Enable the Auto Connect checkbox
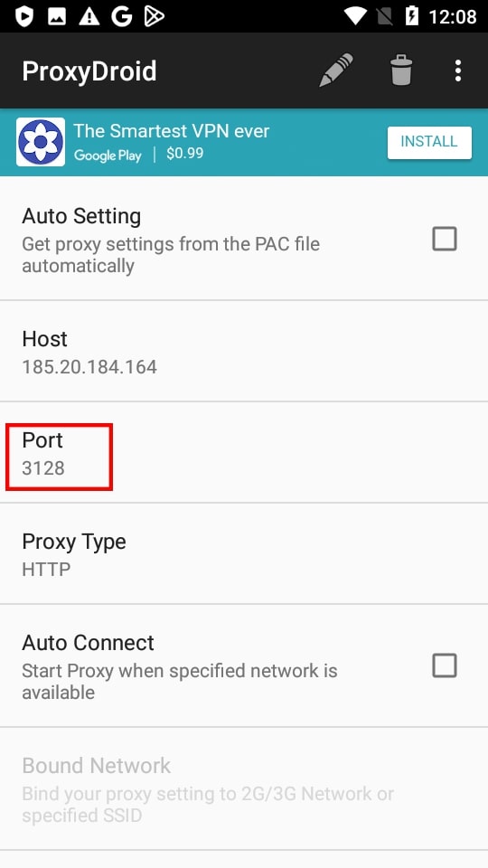This screenshot has height=868, width=488. tap(445, 665)
